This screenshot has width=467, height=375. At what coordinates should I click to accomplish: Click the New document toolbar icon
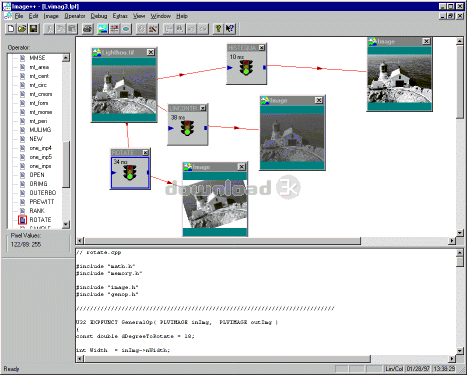coord(11,29)
